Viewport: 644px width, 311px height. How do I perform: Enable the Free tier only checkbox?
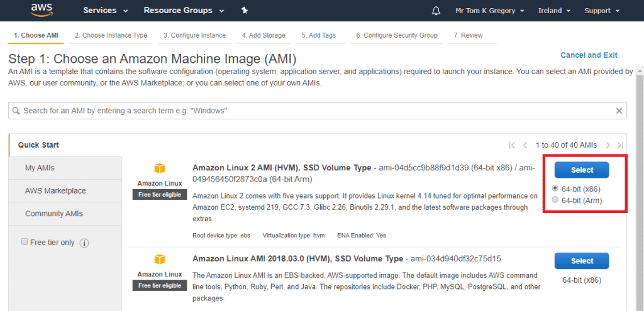click(x=25, y=242)
